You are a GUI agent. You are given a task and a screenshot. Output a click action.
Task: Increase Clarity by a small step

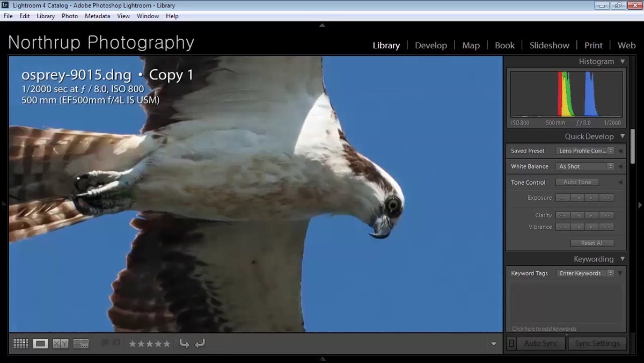point(592,215)
